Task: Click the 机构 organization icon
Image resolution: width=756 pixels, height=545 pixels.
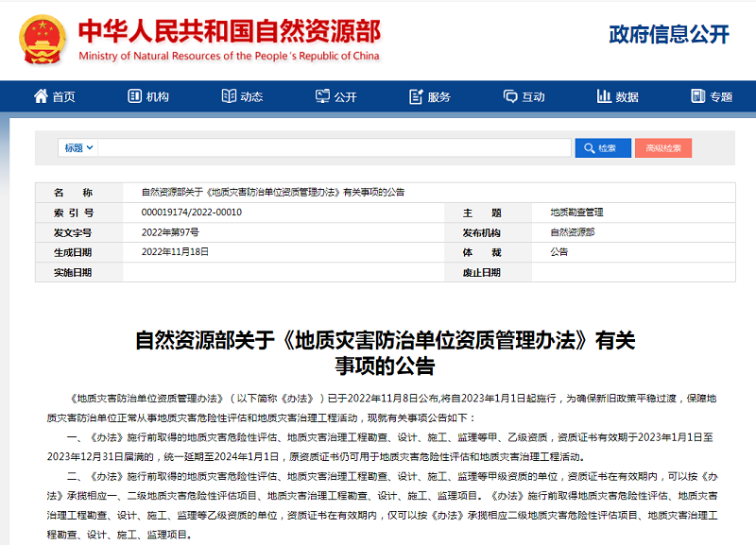Action: pyautogui.click(x=134, y=96)
